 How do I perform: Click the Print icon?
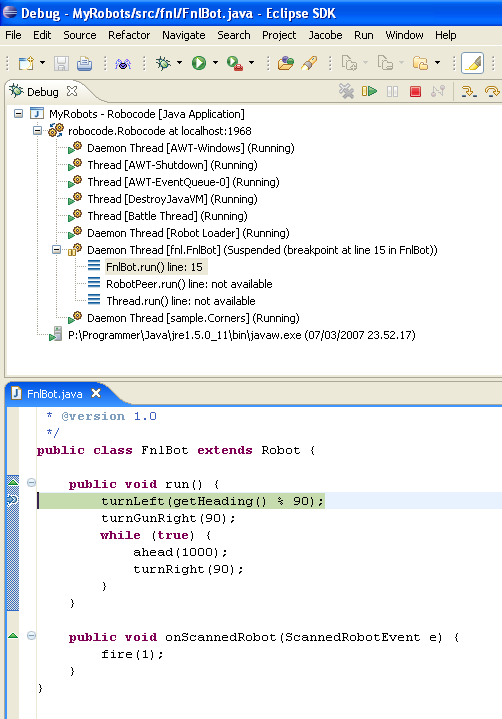pos(84,63)
